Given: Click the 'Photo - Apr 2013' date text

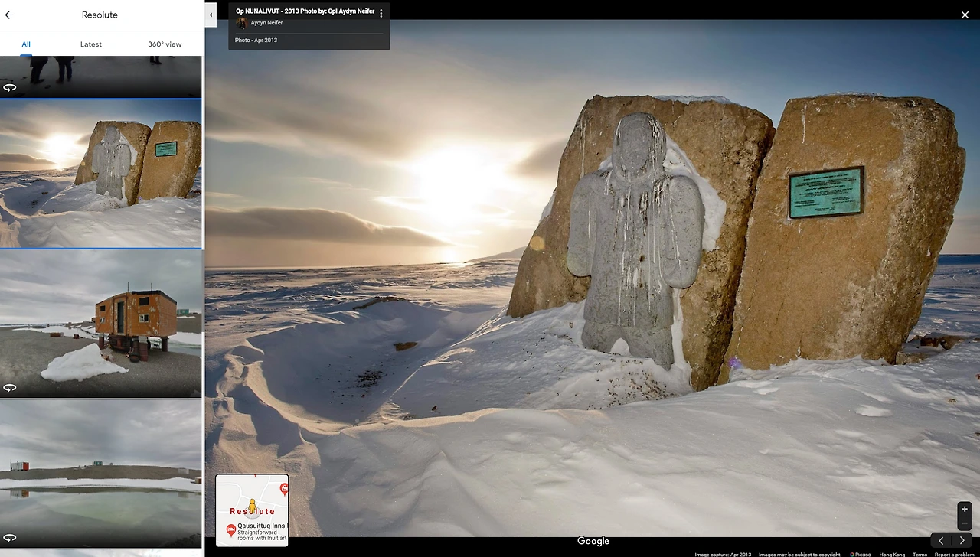Looking at the screenshot, I should 256,40.
